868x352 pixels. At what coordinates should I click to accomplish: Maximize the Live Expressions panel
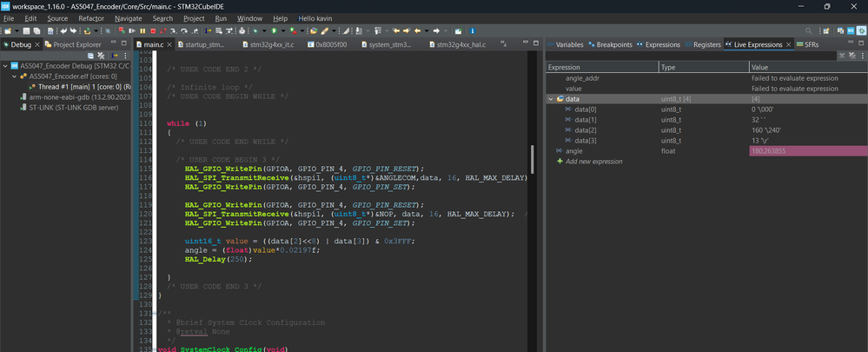(859, 44)
